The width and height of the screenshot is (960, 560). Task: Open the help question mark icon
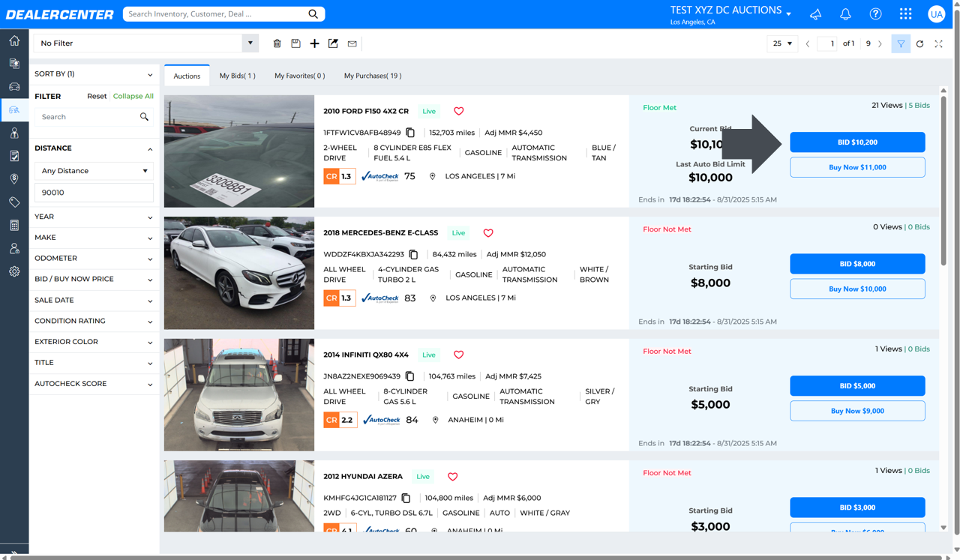click(x=875, y=14)
